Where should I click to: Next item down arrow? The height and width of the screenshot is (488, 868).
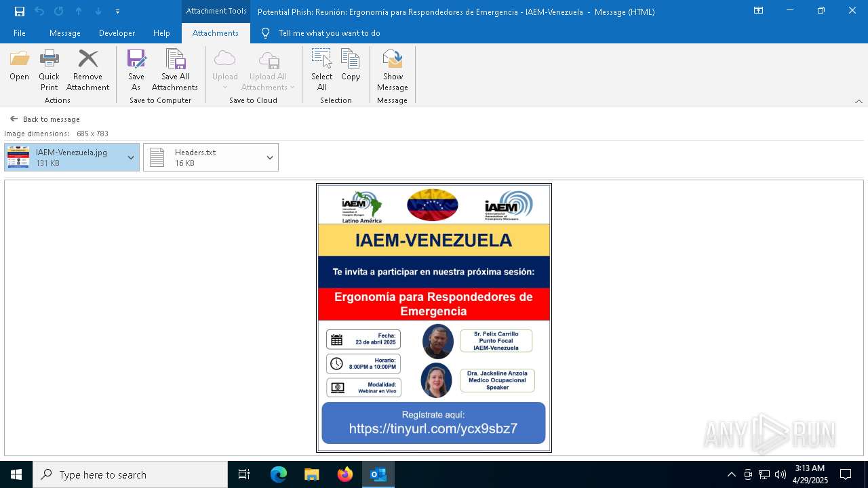(98, 12)
